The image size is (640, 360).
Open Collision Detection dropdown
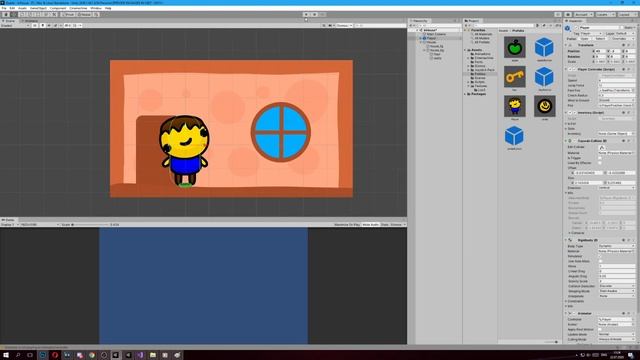click(x=616, y=286)
